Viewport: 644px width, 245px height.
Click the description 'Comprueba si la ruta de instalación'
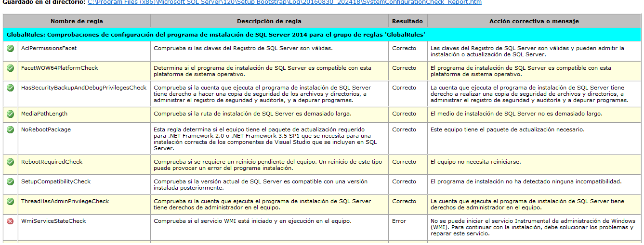(x=252, y=114)
